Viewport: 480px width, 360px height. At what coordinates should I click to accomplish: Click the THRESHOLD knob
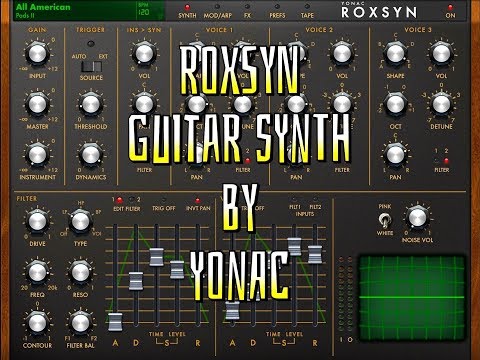coord(91,104)
